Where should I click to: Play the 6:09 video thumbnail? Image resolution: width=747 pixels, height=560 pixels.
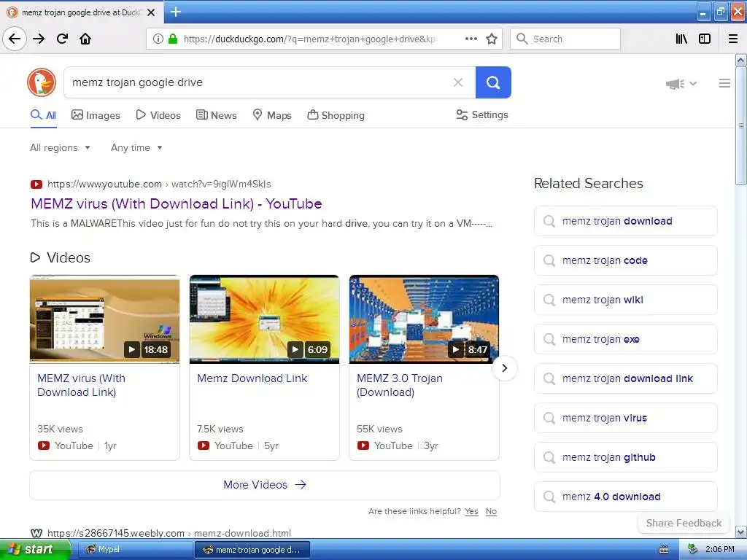[264, 319]
